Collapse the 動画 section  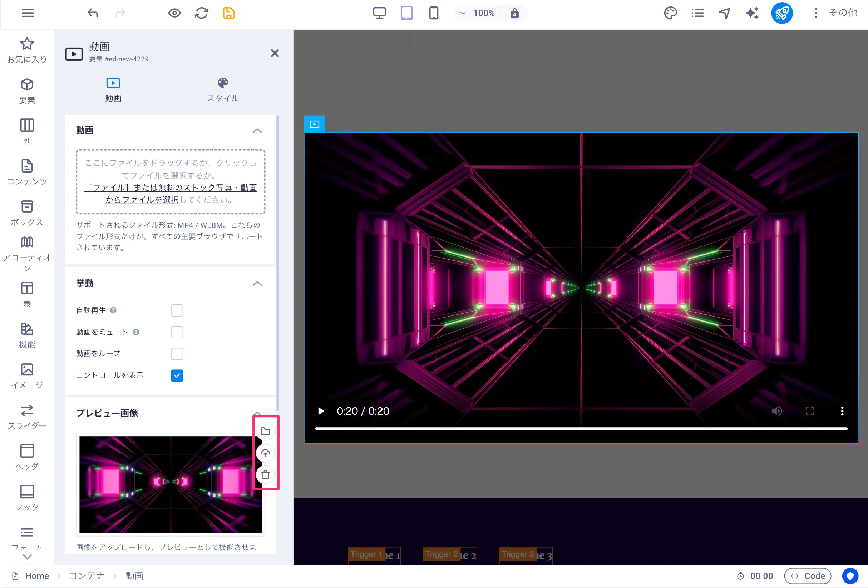click(x=257, y=130)
